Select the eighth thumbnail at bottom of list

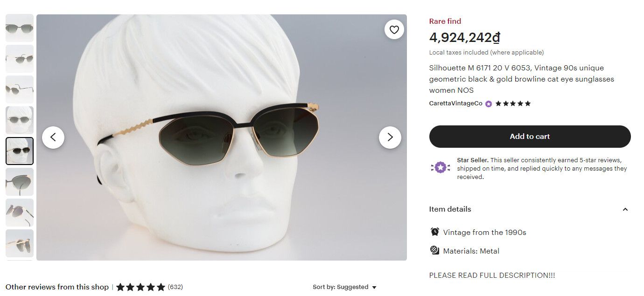(x=20, y=243)
